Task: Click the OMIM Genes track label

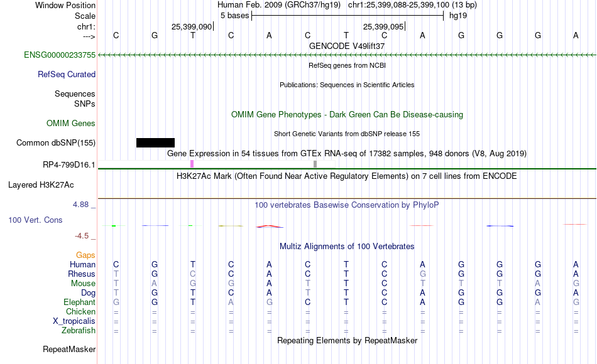Action: tap(71, 123)
